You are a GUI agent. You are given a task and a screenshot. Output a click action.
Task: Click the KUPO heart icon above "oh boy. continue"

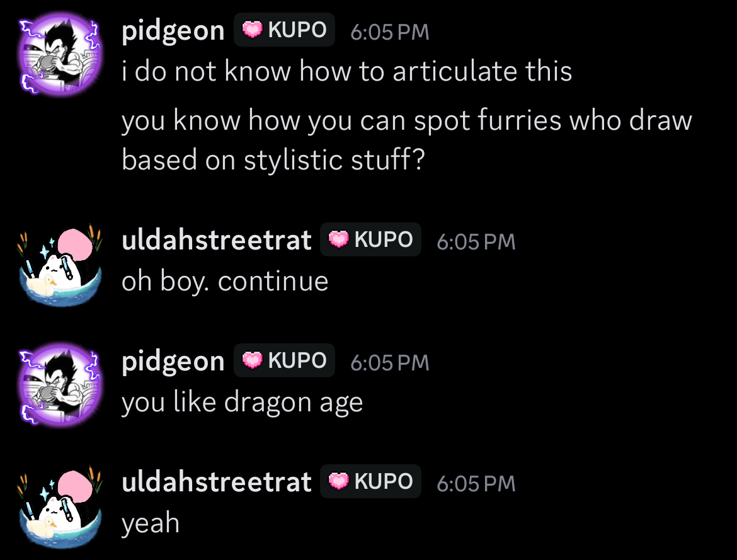[339, 240]
